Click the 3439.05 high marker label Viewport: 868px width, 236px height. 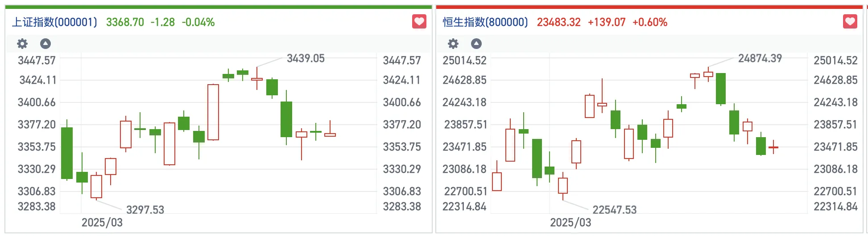click(306, 58)
